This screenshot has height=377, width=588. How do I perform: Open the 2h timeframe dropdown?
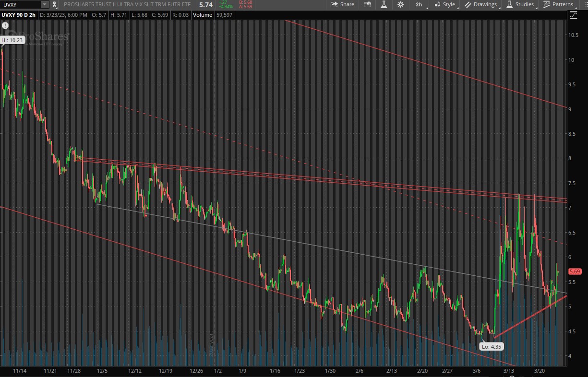coord(419,4)
